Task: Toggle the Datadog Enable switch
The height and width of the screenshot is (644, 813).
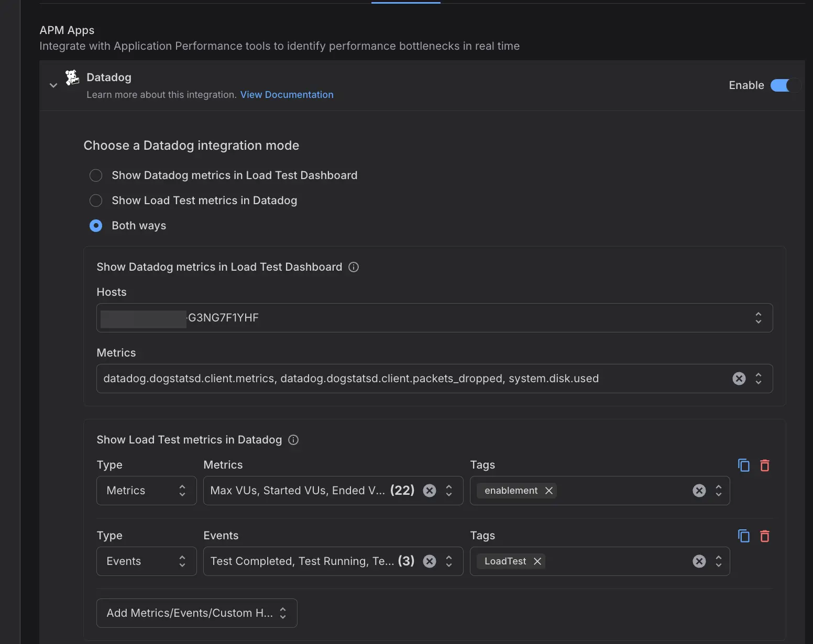Action: pyautogui.click(x=784, y=85)
